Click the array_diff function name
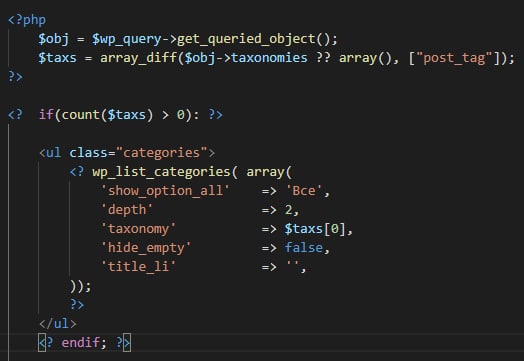The width and height of the screenshot is (524, 361). coord(138,58)
